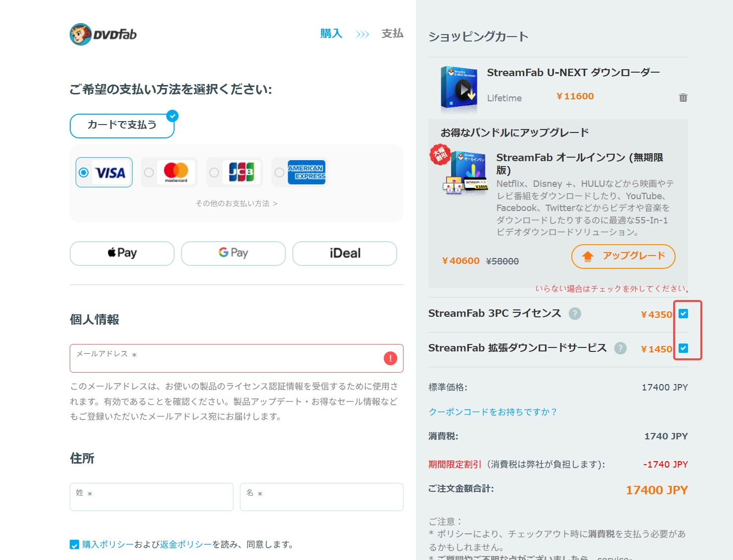Uncheck StreamFab 拡張ダウンロードサービス checkbox
Viewport: 733px width, 560px height.
click(683, 348)
